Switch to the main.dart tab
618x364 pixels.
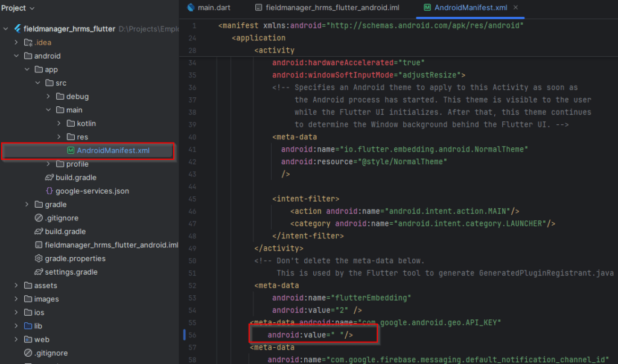(x=209, y=7)
